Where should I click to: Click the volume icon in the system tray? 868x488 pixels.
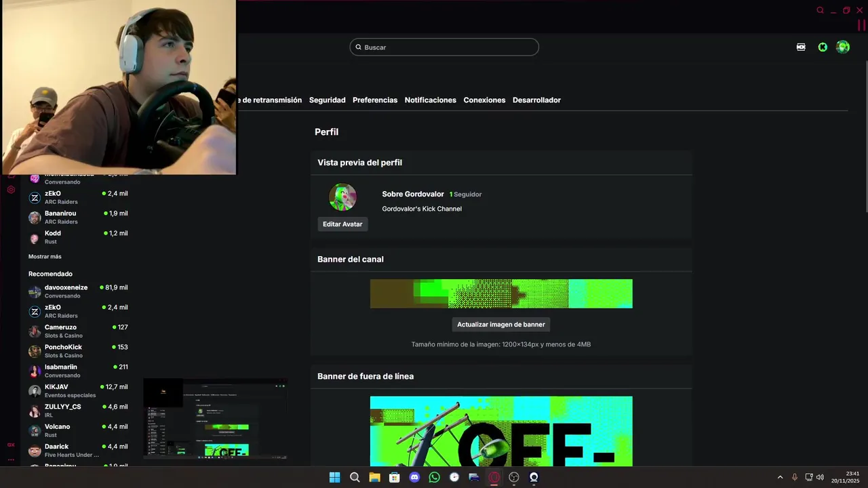pyautogui.click(x=820, y=477)
